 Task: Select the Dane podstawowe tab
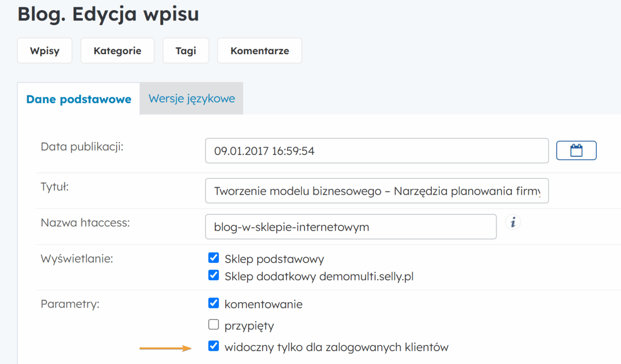(79, 99)
